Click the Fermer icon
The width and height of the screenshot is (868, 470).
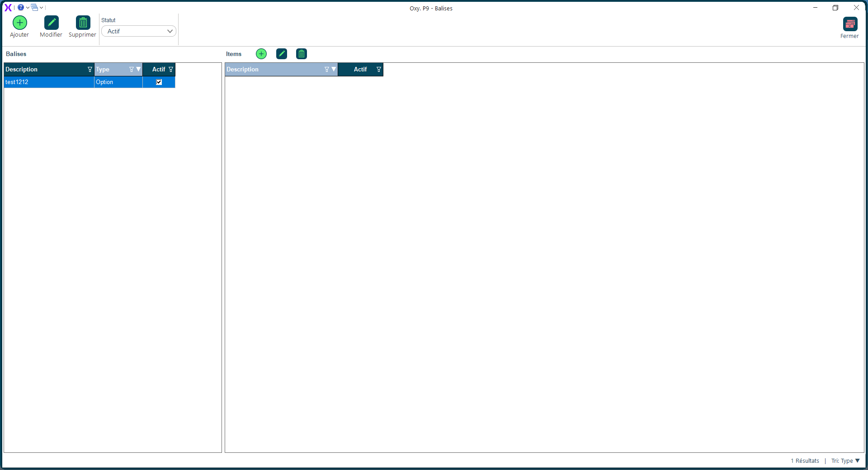[x=850, y=24]
